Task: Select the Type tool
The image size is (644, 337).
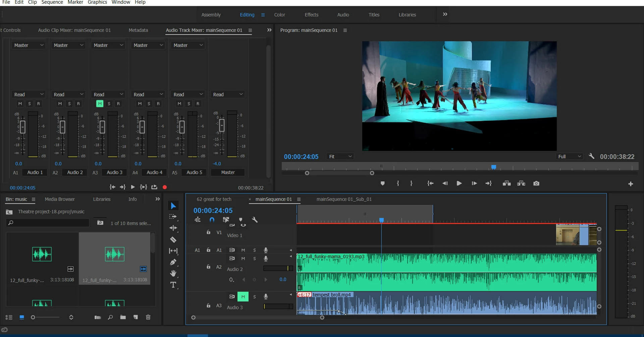Action: click(173, 285)
